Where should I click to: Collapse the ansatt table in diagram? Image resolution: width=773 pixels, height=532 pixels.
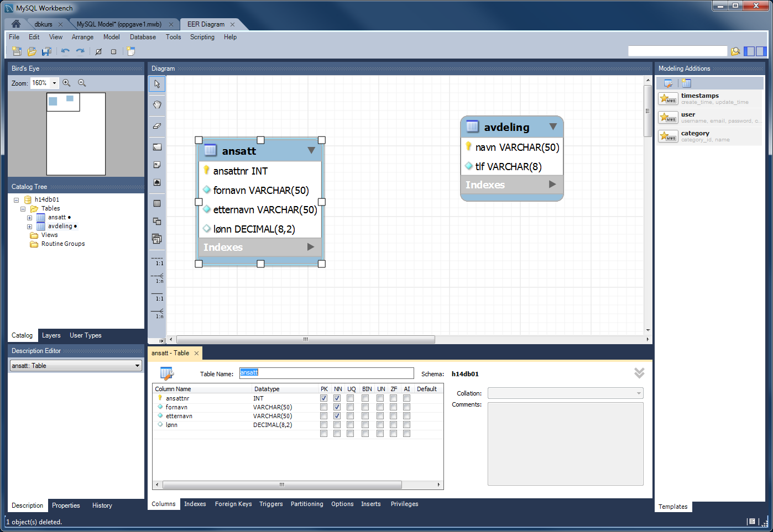(x=311, y=150)
